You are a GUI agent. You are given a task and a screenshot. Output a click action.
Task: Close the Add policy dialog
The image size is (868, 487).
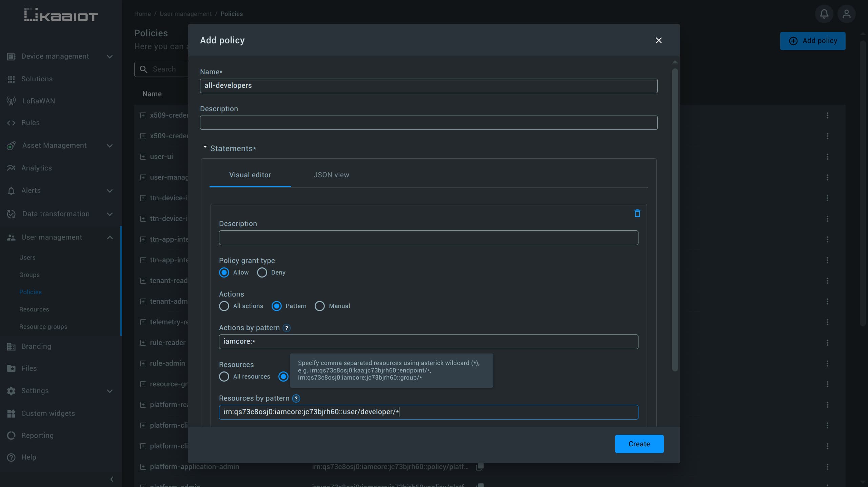(x=658, y=40)
